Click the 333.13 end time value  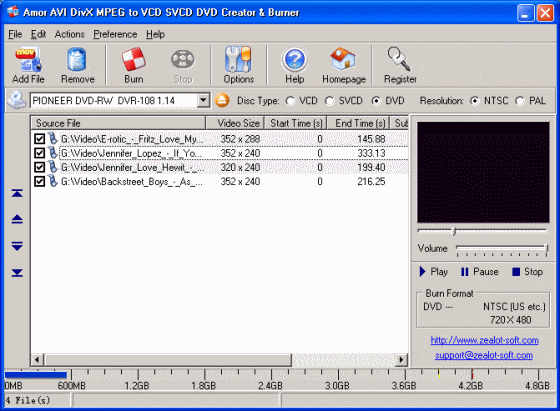click(x=371, y=153)
